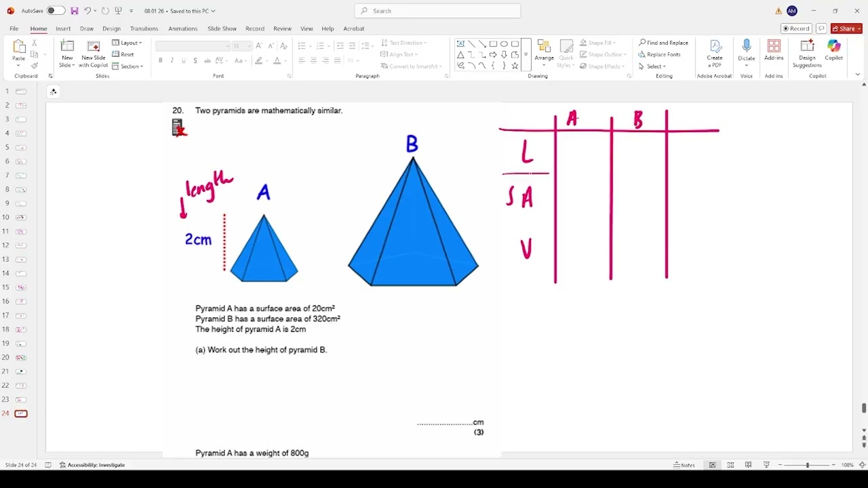The image size is (868, 488).
Task: Open the font name combo box
Action: click(x=193, y=45)
